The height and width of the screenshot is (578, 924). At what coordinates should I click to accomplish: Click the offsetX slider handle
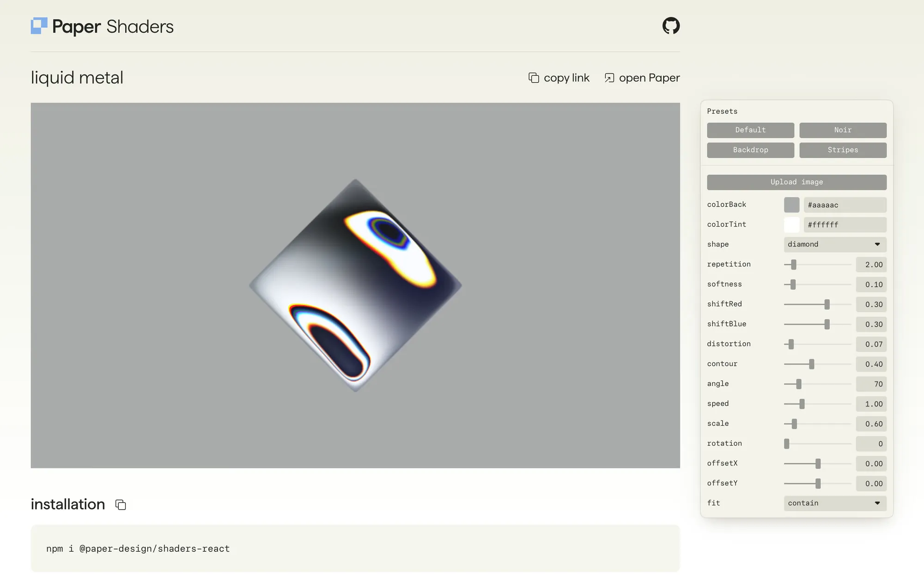click(x=818, y=463)
